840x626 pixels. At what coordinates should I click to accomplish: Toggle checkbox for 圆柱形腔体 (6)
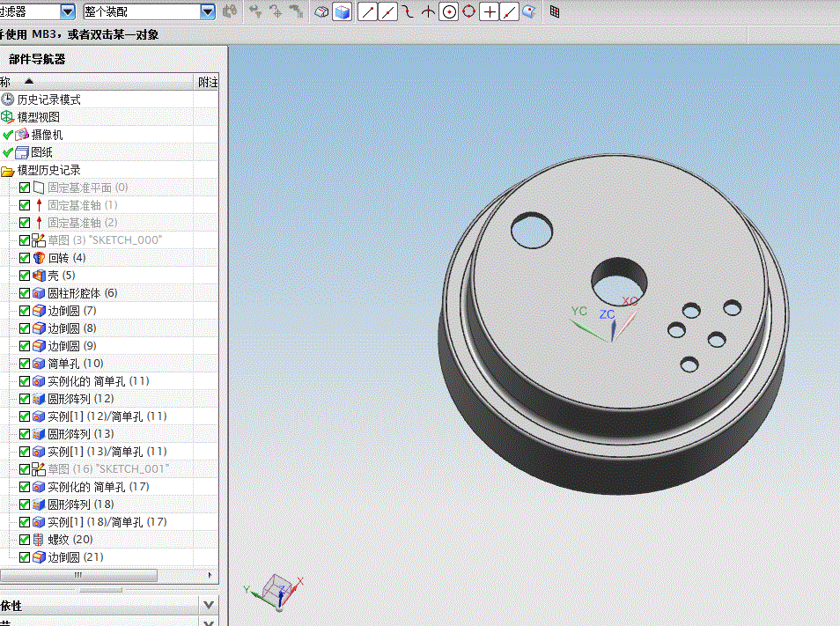tap(25, 293)
